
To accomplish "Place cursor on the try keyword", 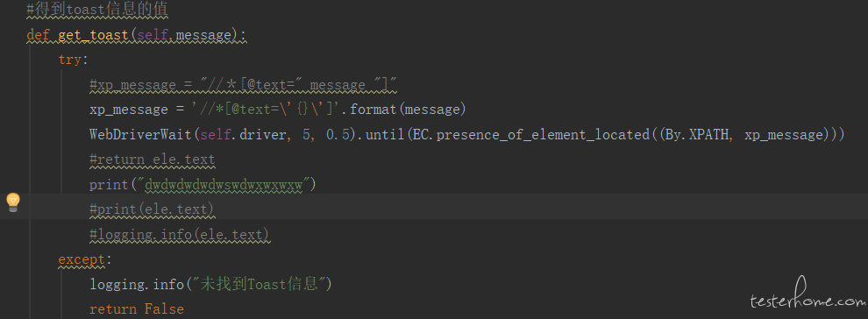I will pos(70,60).
